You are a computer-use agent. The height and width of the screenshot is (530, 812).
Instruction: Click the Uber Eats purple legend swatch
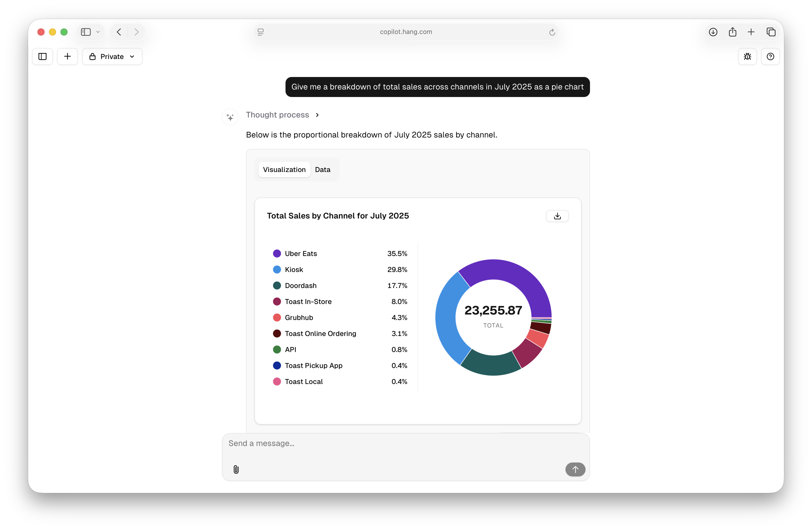[277, 253]
